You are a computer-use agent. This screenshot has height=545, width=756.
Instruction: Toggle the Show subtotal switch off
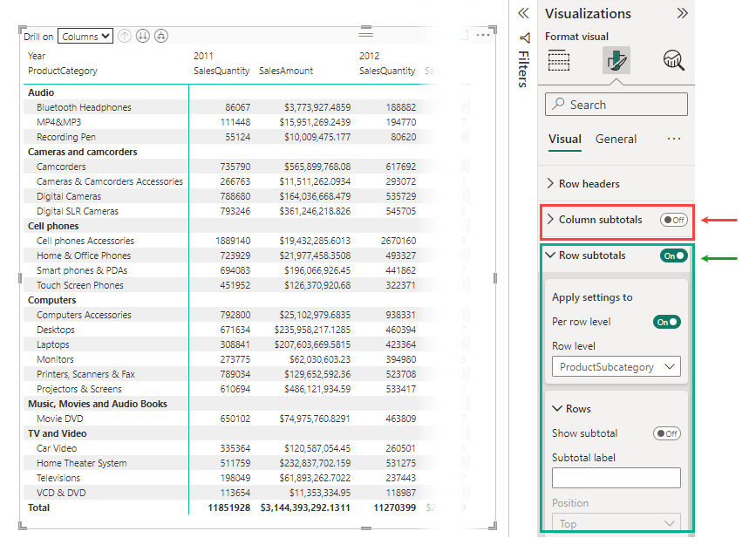[665, 433]
